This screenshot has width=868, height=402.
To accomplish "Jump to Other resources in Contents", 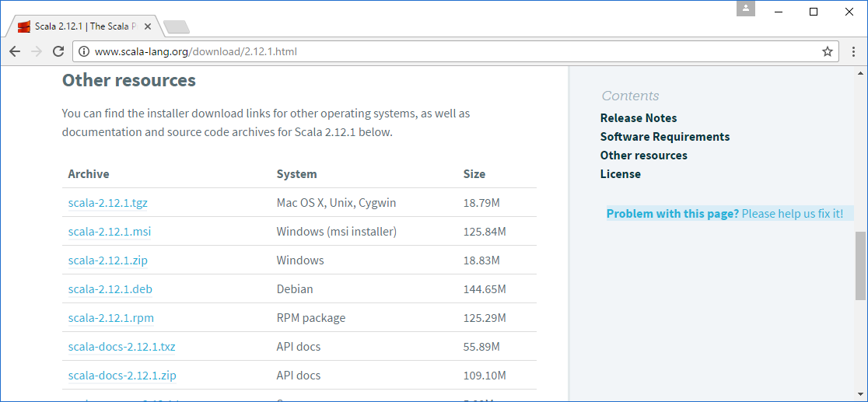I will point(644,155).
